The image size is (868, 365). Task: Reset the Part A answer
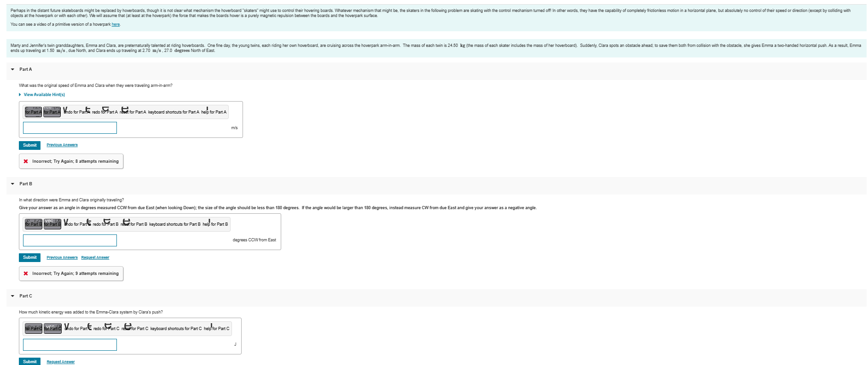[133, 112]
